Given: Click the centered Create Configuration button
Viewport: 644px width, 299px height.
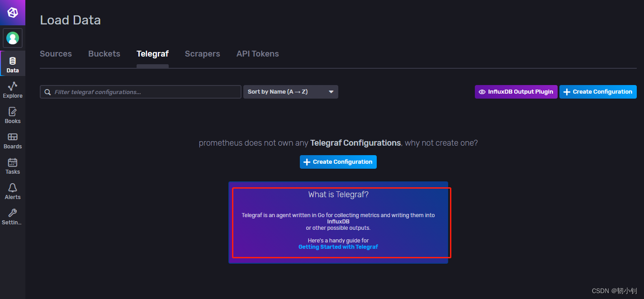Looking at the screenshot, I should tap(338, 162).
